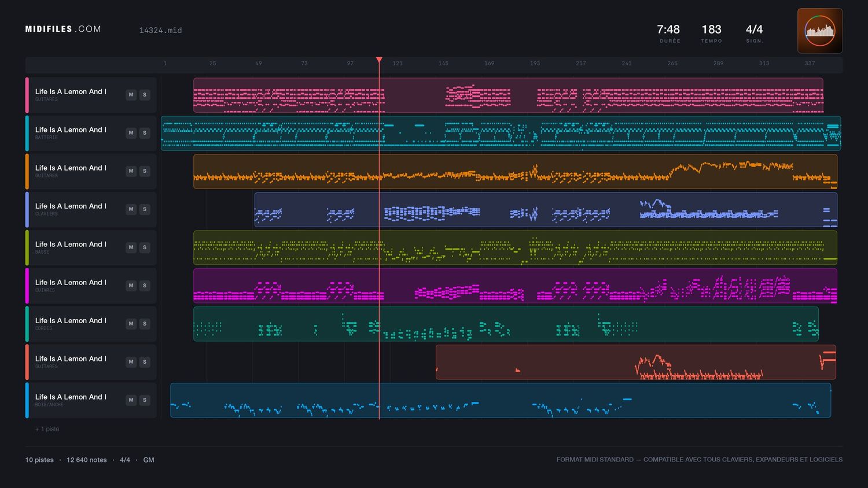Select the CLAVIERS track name label
Image resolution: width=868 pixels, height=488 pixels.
click(71, 206)
